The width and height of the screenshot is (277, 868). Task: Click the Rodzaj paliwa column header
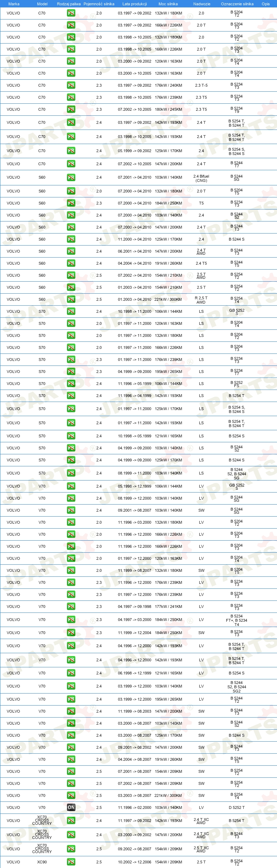point(69,4)
